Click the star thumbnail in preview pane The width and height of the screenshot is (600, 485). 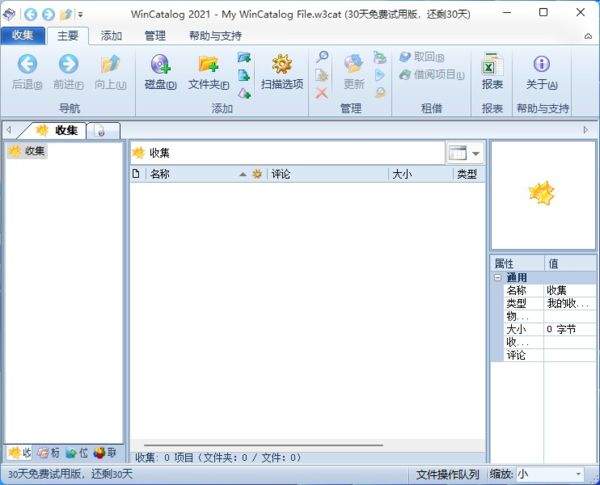point(542,193)
